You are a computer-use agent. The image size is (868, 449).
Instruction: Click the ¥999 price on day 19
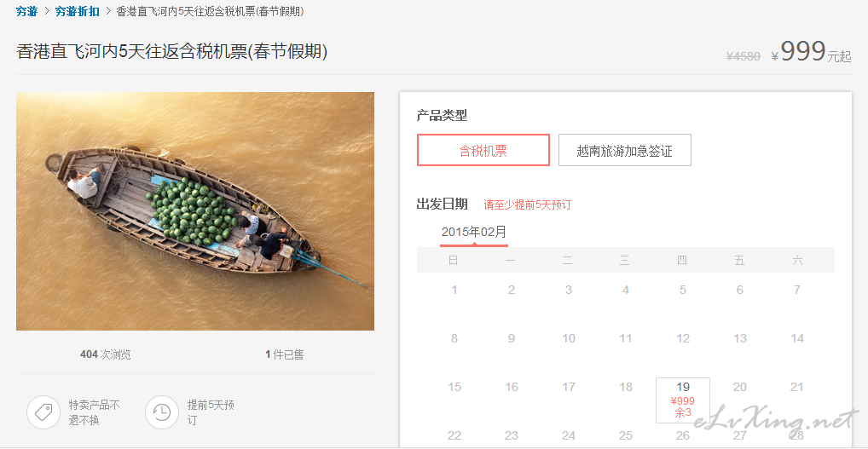tap(682, 401)
